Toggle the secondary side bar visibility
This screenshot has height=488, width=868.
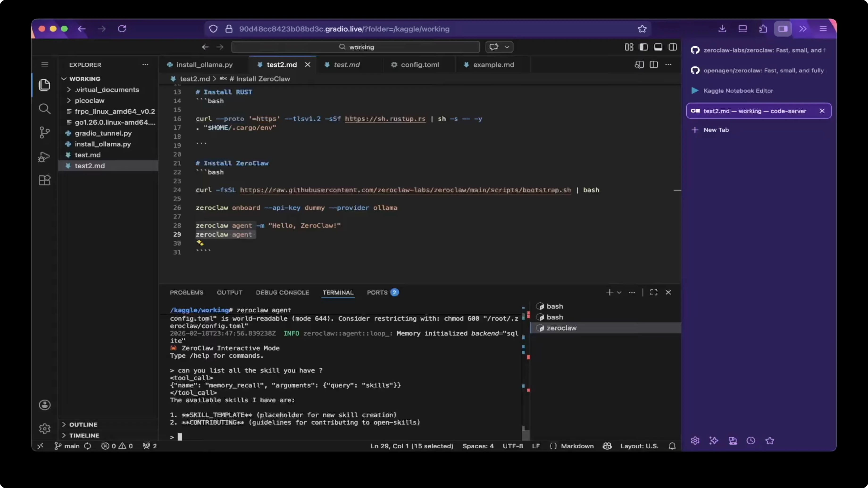pyautogui.click(x=672, y=47)
